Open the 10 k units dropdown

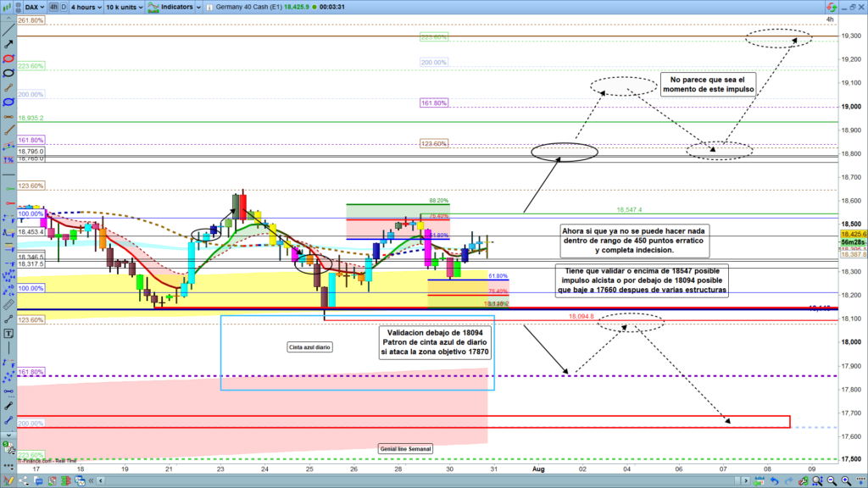[x=124, y=7]
